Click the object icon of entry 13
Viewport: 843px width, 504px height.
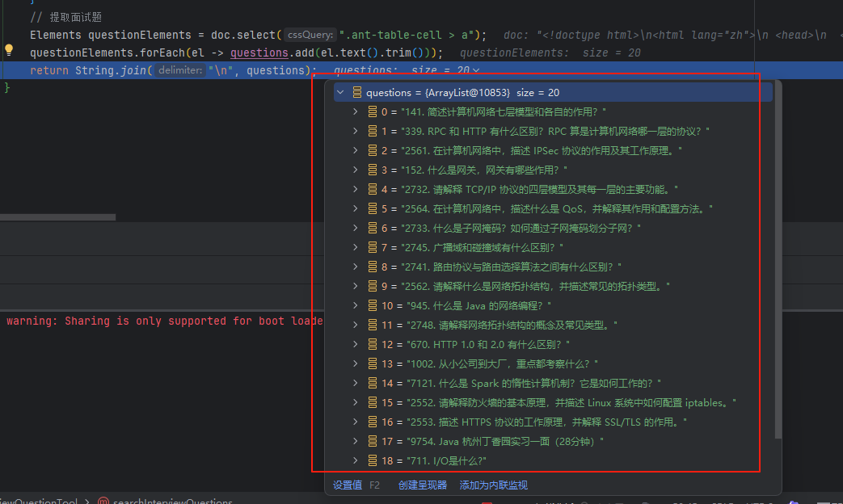(x=372, y=363)
